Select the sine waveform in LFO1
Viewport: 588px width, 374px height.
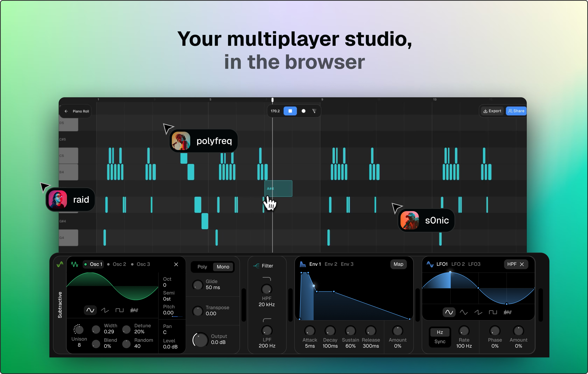[449, 312]
